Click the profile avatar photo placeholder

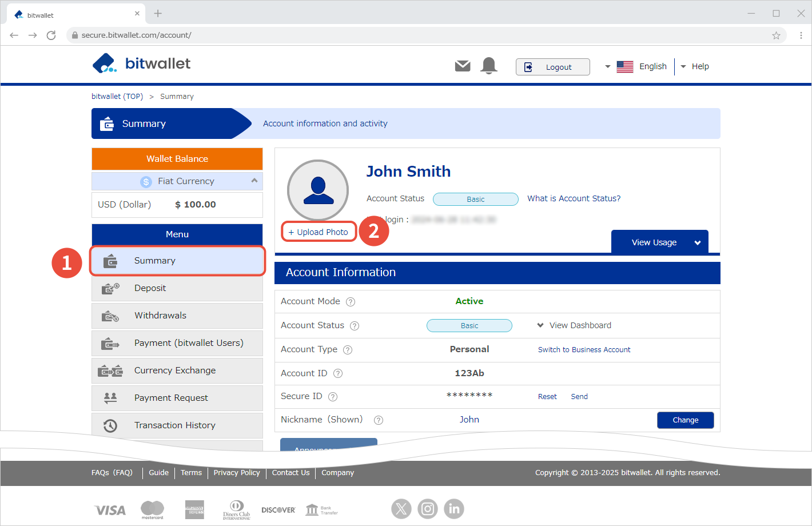click(318, 190)
